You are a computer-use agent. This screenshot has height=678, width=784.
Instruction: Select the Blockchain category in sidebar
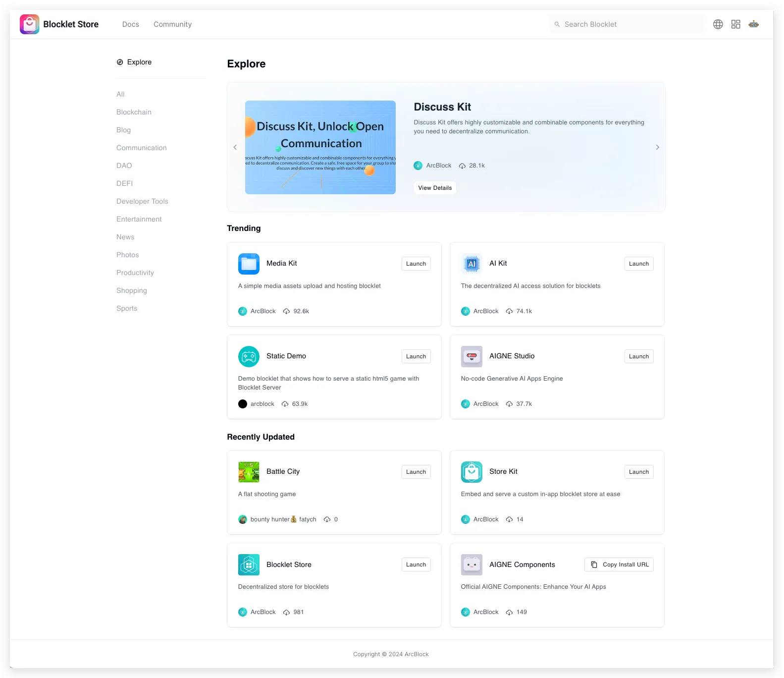(134, 112)
